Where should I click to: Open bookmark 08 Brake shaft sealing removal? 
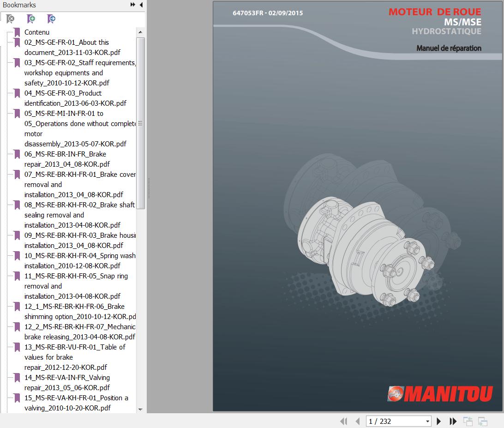(80, 215)
